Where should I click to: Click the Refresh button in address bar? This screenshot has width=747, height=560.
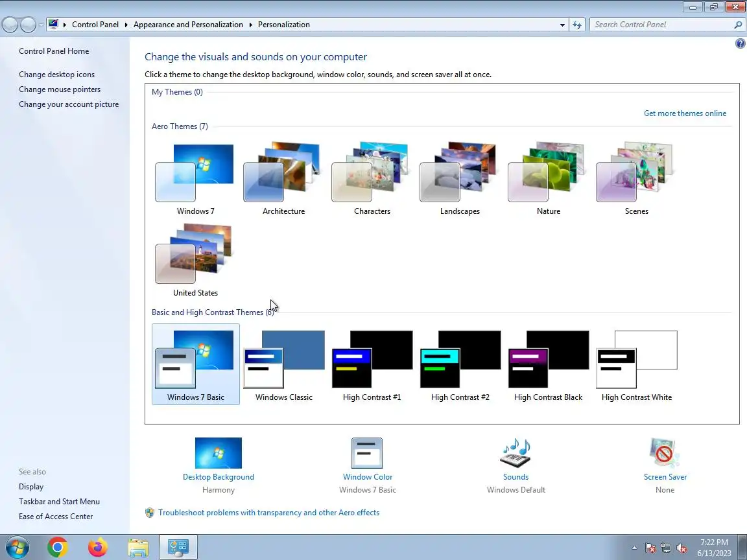pos(577,25)
